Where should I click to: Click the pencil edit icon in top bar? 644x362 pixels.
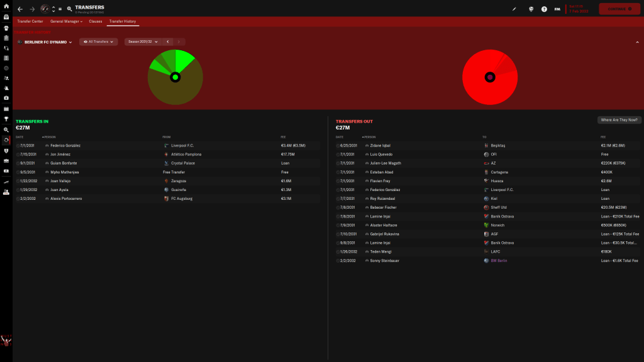click(514, 9)
